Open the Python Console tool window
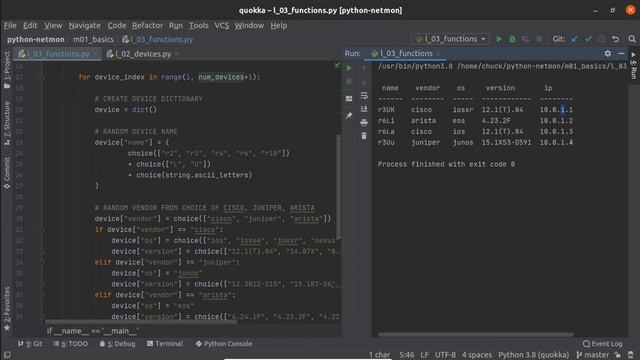The image size is (640, 360). 224,344
